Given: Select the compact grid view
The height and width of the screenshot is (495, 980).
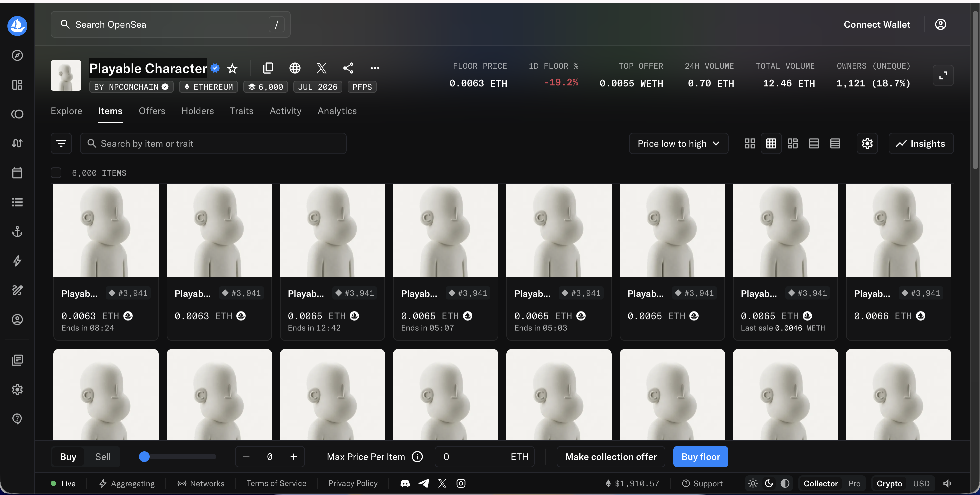Looking at the screenshot, I should 771,143.
